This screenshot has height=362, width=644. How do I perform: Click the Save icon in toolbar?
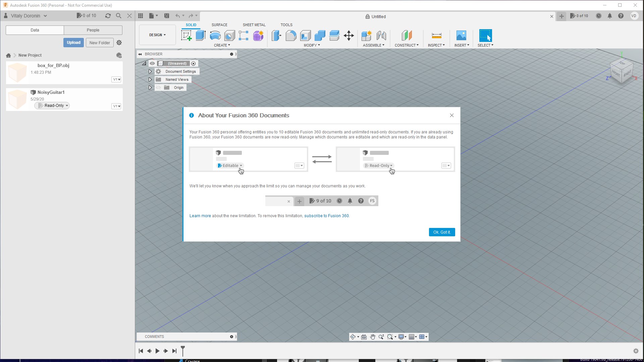tap(167, 16)
